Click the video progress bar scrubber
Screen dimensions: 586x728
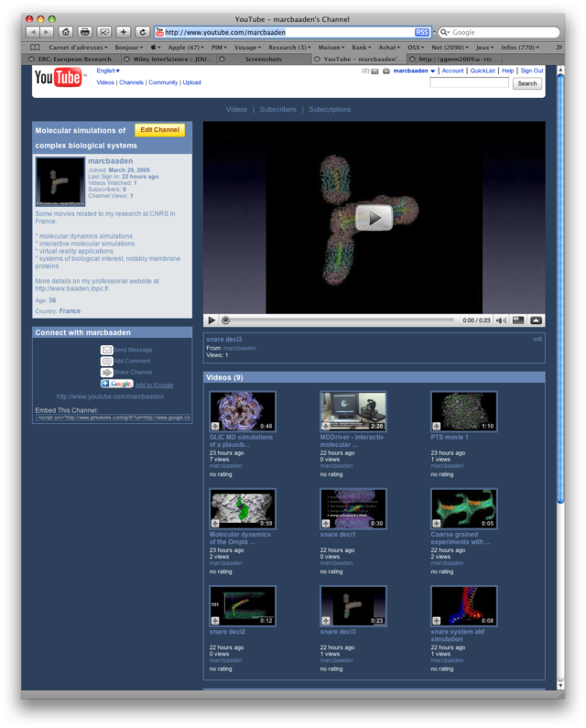coord(225,320)
